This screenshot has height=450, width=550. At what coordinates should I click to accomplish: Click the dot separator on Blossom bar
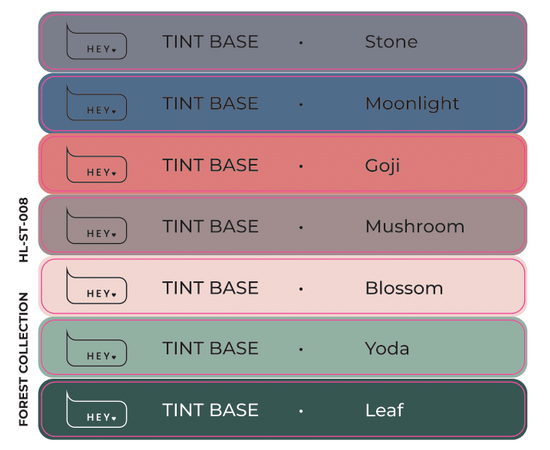coord(301,289)
